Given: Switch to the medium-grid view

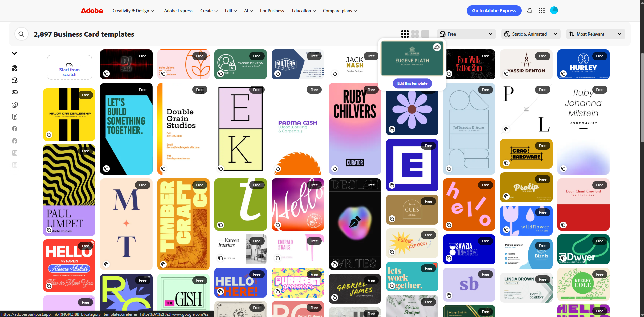Looking at the screenshot, I should pyautogui.click(x=415, y=34).
